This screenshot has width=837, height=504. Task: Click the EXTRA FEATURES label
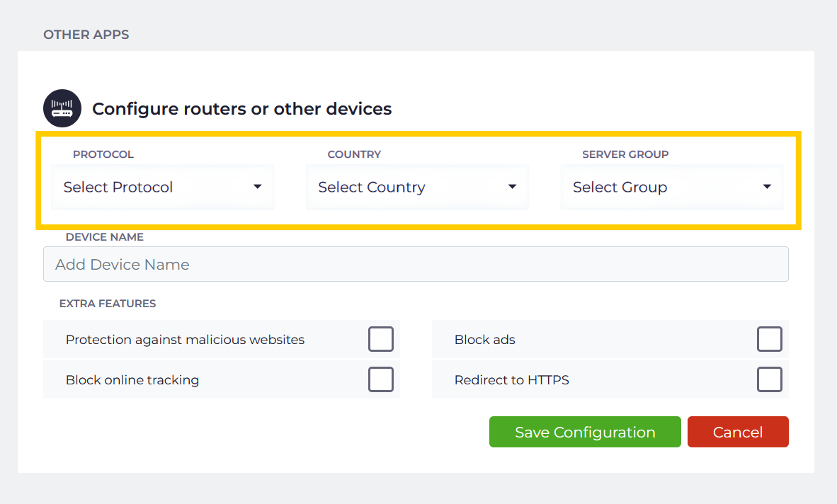108,304
